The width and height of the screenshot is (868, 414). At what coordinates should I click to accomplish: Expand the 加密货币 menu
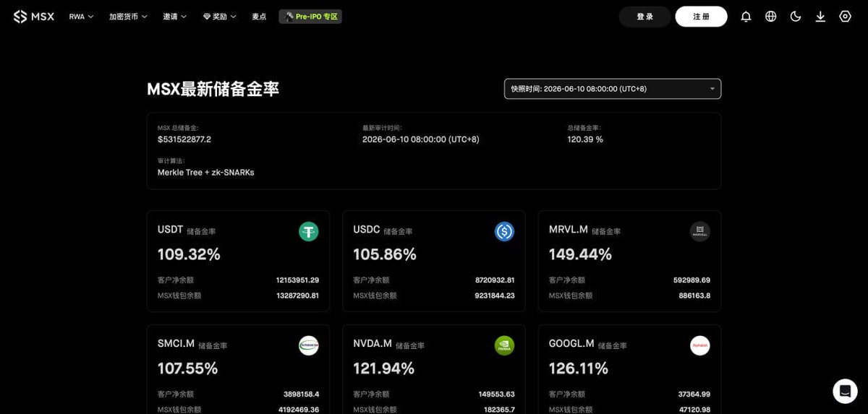pyautogui.click(x=128, y=17)
